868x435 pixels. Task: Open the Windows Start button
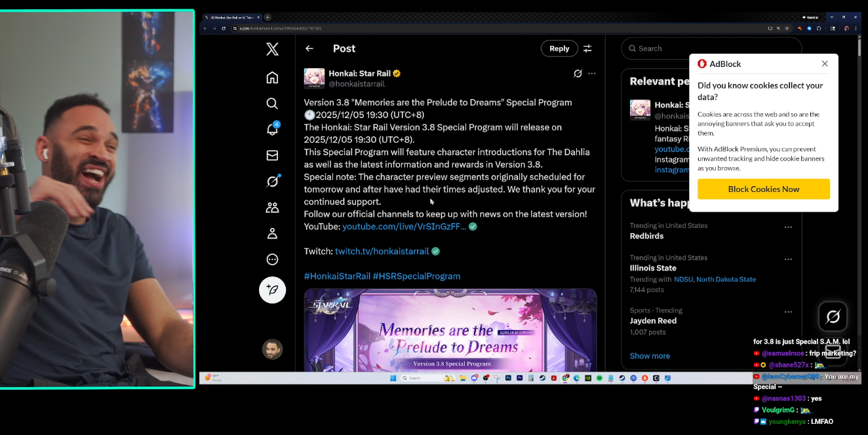point(393,378)
